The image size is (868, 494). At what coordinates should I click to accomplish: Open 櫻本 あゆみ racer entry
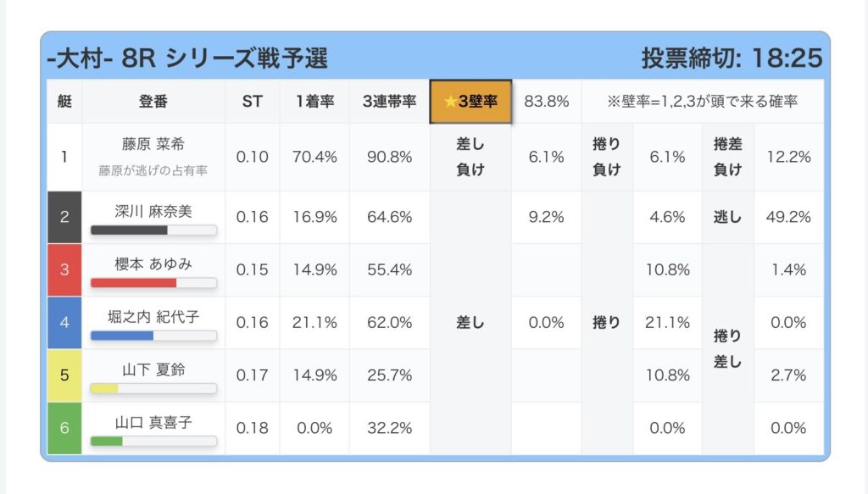pos(153,264)
